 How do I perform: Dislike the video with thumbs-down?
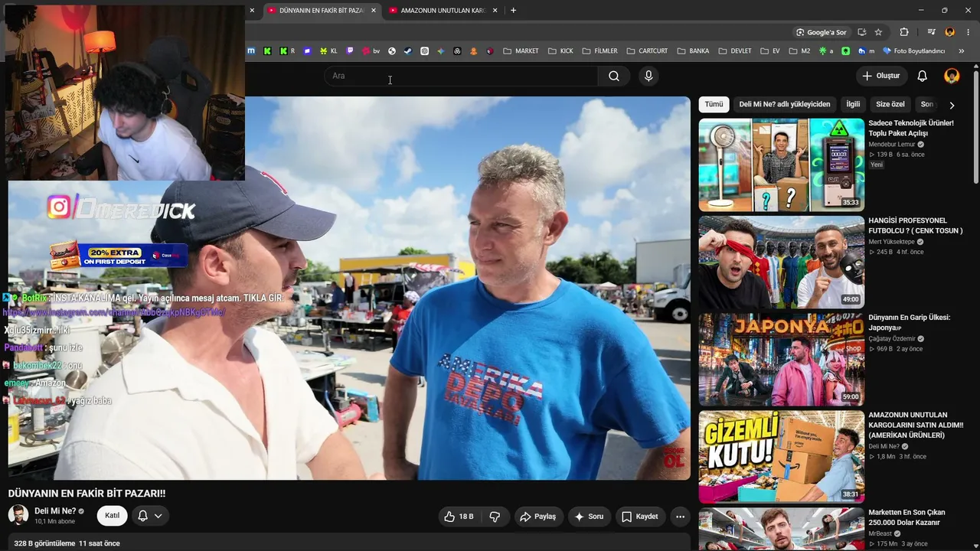[495, 517]
